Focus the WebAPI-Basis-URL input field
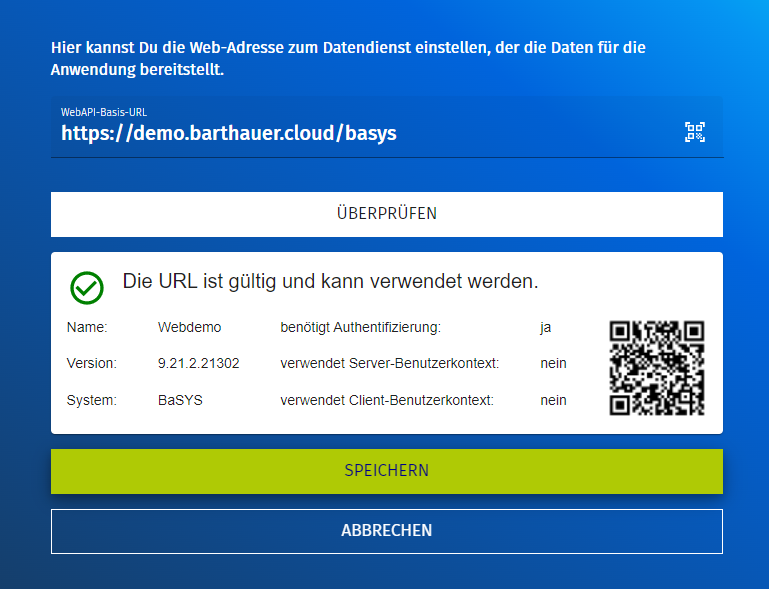This screenshot has width=769, height=589. click(360, 133)
